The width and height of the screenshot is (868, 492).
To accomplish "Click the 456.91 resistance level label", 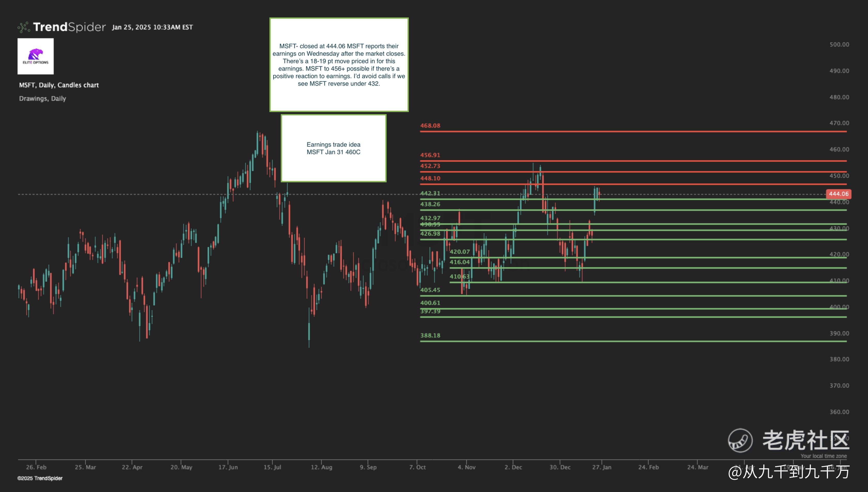I will [x=430, y=155].
